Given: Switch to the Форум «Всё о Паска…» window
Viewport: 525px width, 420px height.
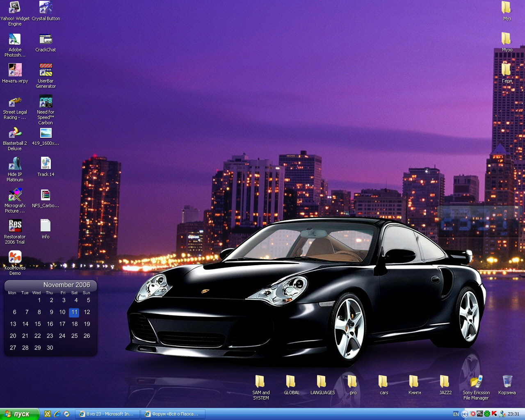Looking at the screenshot, I should click(173, 414).
